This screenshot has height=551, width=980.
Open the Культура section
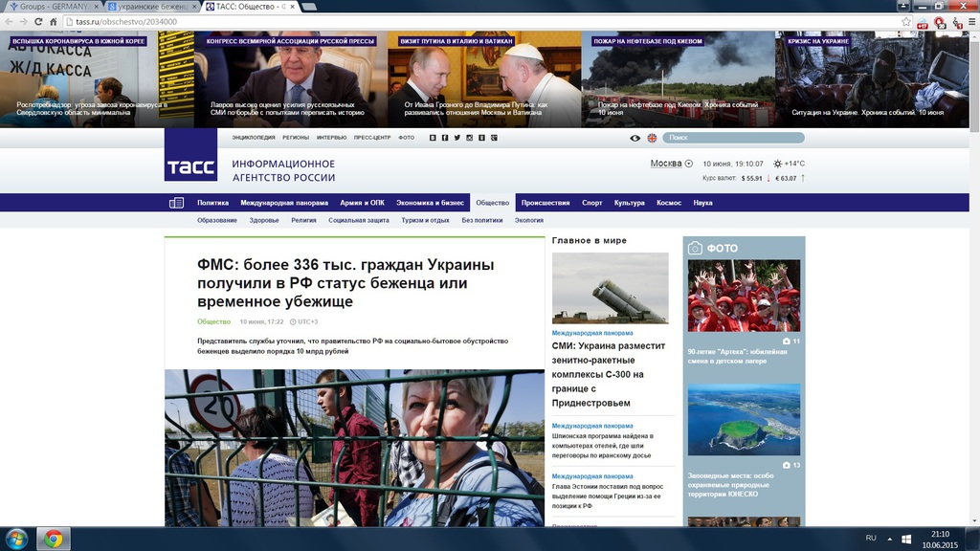click(x=630, y=203)
